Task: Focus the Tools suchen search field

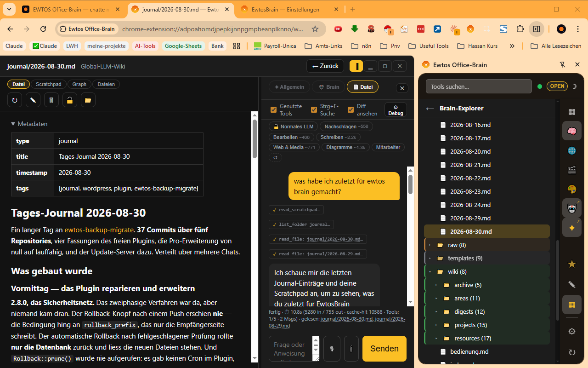Action: 479,86
